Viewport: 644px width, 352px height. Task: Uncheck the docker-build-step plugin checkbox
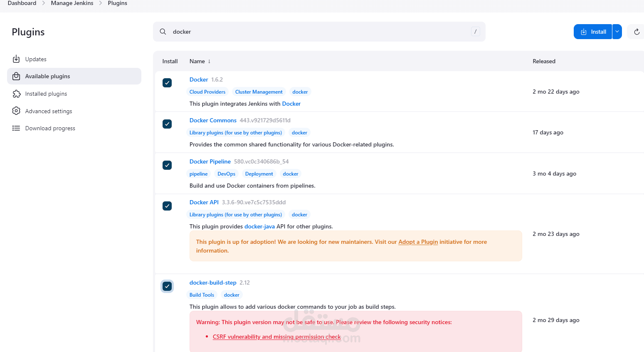pyautogui.click(x=167, y=286)
